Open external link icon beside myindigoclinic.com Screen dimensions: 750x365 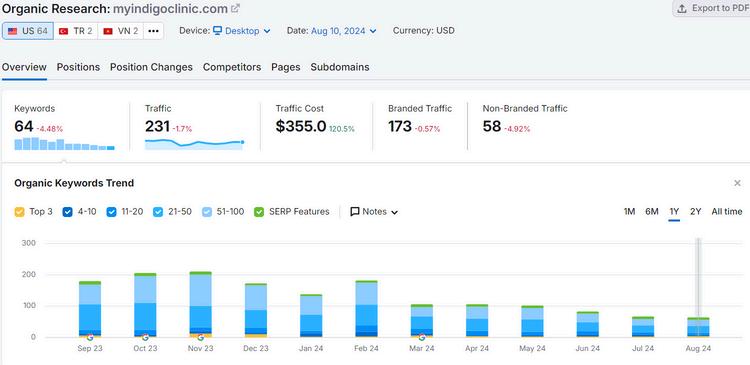coord(235,9)
